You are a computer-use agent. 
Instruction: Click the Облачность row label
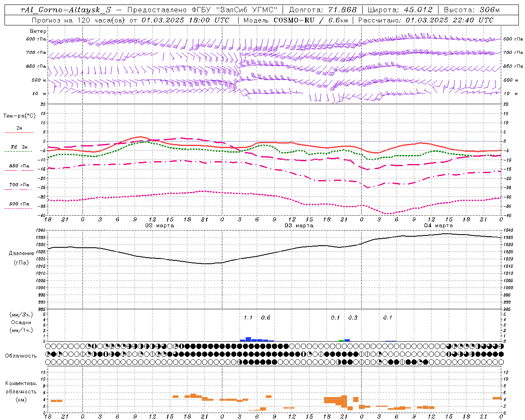click(21, 356)
